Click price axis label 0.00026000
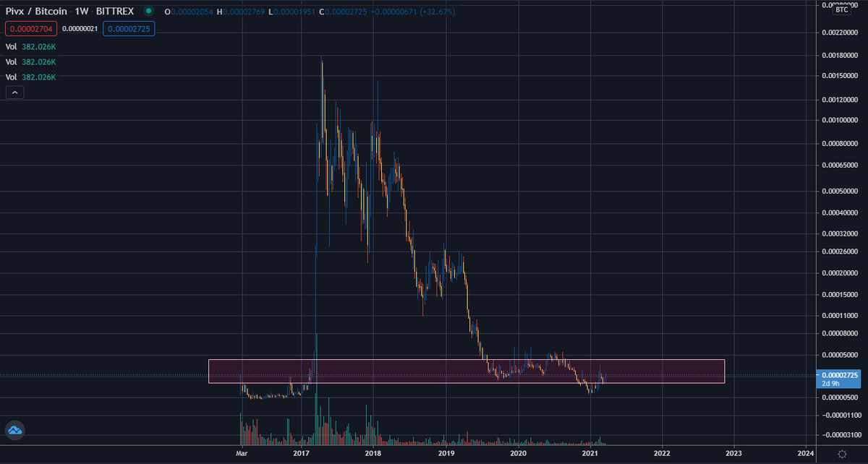The width and height of the screenshot is (868, 464). click(x=841, y=252)
